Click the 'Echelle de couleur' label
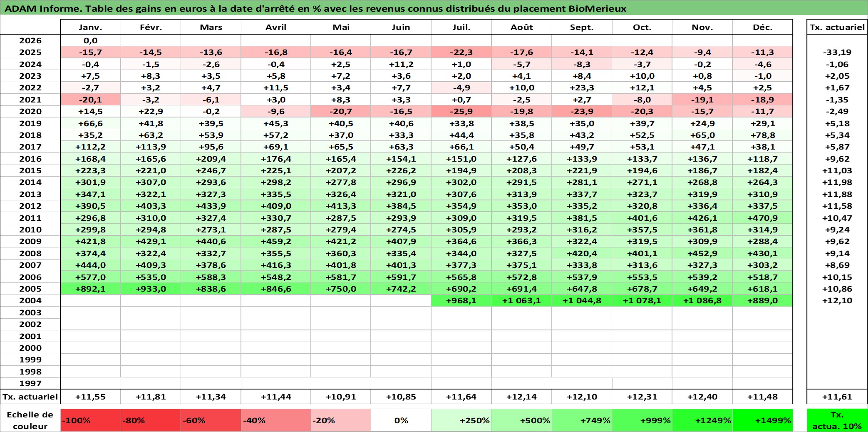Screen dimensions: 868x432 tap(30, 420)
